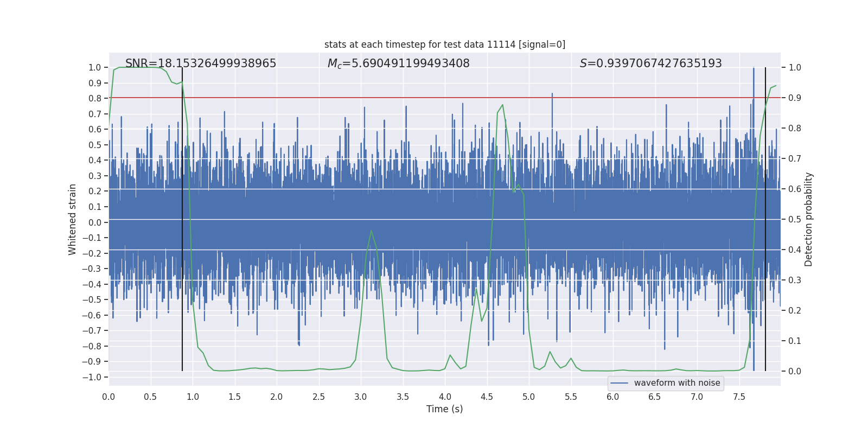Select the S=0.9397 annotation text
868x434 pixels.
[650, 63]
